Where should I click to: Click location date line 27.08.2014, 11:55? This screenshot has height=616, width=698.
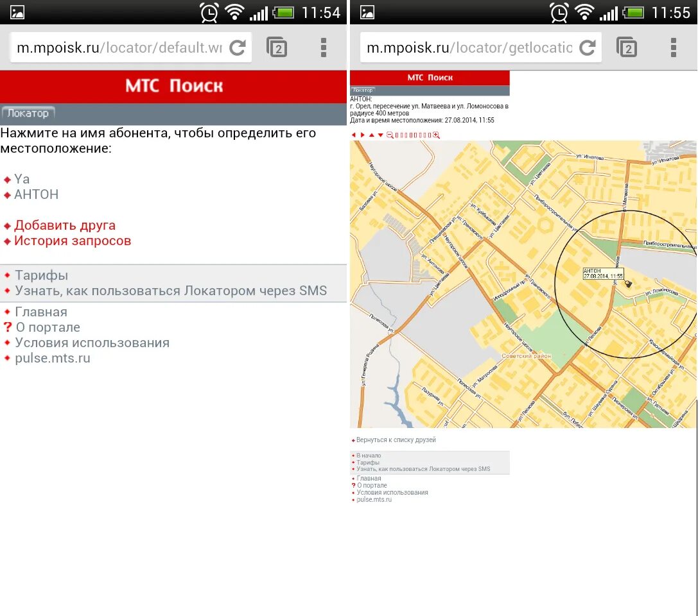pos(422,120)
